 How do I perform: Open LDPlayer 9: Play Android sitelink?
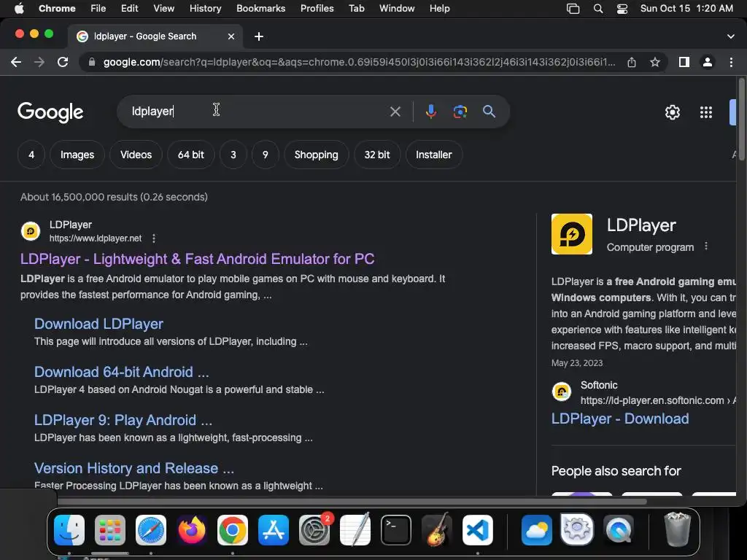(x=123, y=420)
